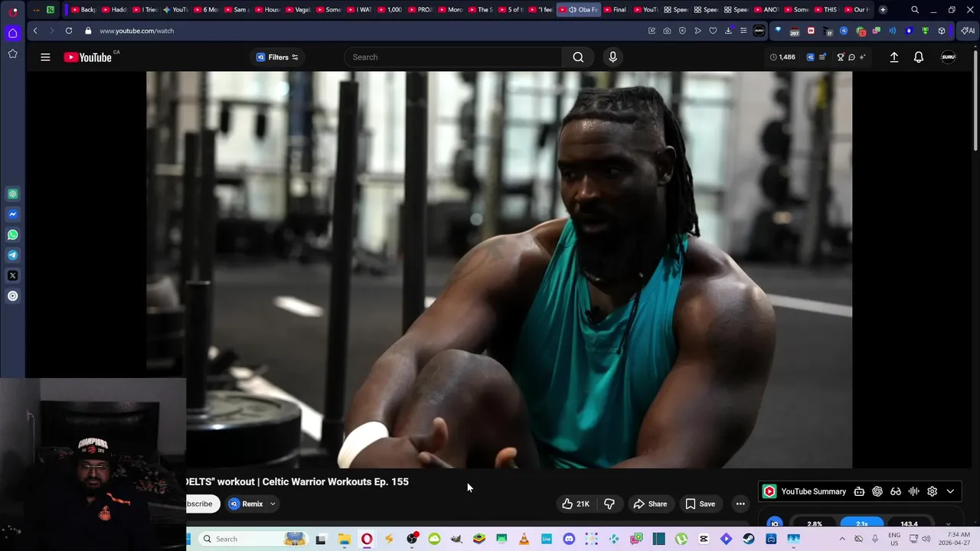Image resolution: width=980 pixels, height=551 pixels.
Task: Click the robot icon in YouTube Summary
Action: tap(859, 491)
